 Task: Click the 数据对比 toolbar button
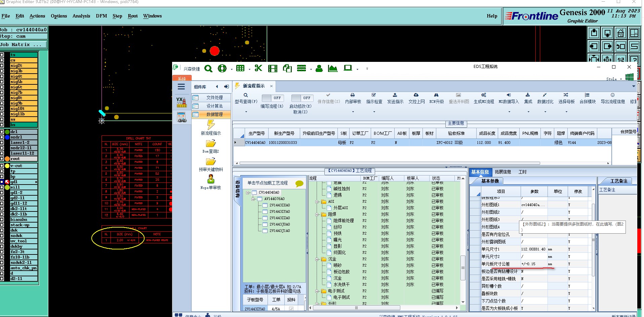point(545,99)
